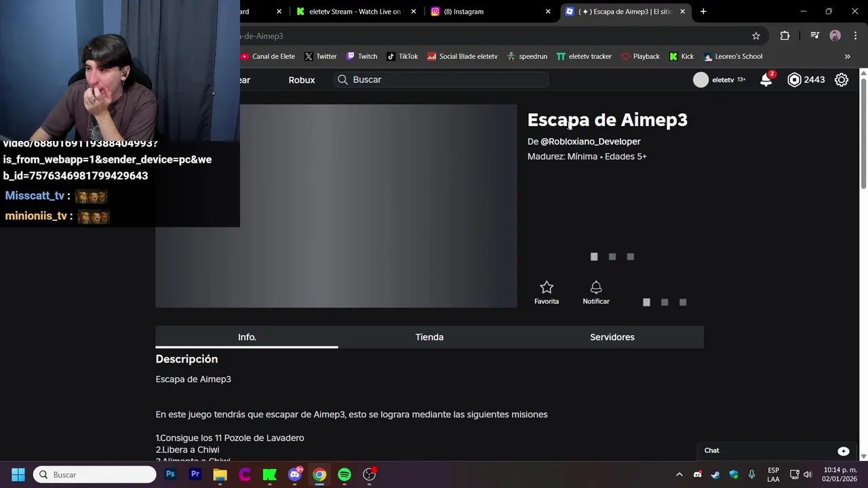This screenshot has width=868, height=488.
Task: Open the Twitch bookmark
Action: pyautogui.click(x=361, y=56)
